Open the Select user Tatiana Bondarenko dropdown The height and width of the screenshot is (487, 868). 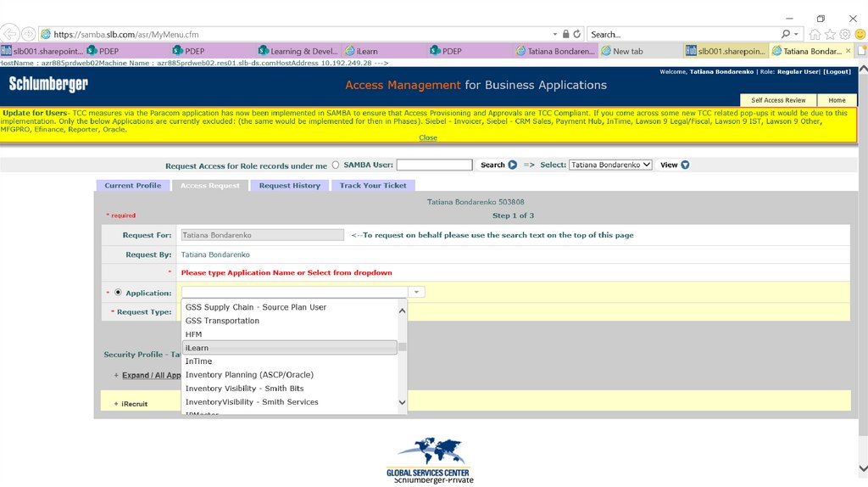(610, 165)
